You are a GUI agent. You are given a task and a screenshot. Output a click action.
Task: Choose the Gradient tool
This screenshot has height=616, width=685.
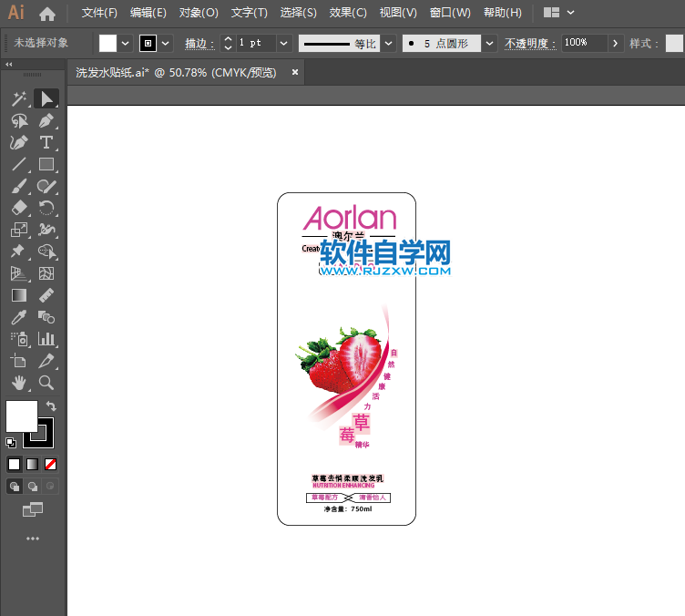[19, 295]
